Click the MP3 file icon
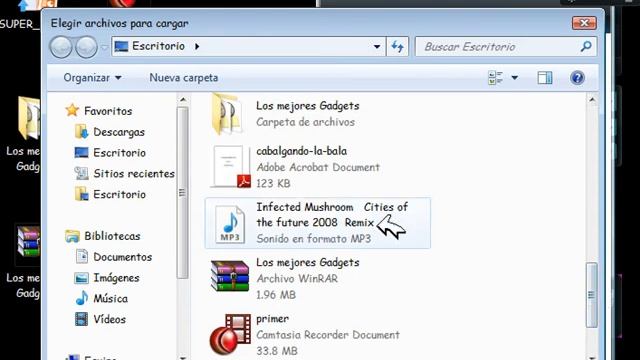The width and height of the screenshot is (640, 360). click(x=230, y=224)
